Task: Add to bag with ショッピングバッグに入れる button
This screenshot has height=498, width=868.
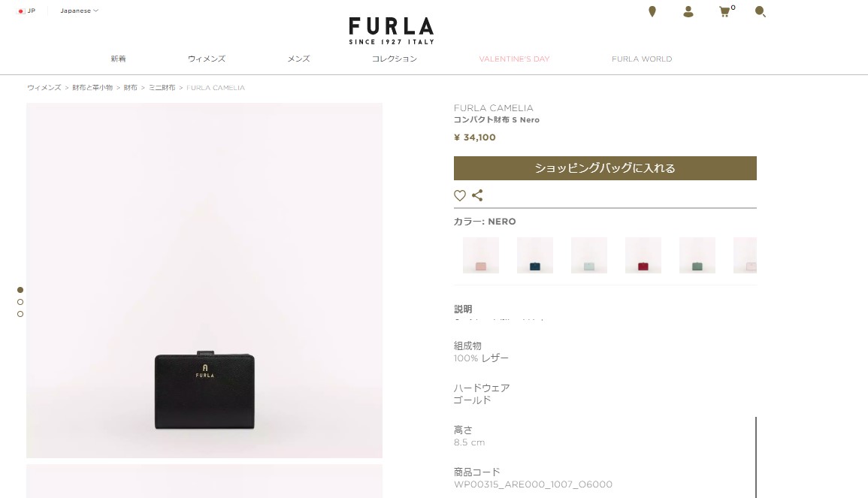Action: coord(605,168)
